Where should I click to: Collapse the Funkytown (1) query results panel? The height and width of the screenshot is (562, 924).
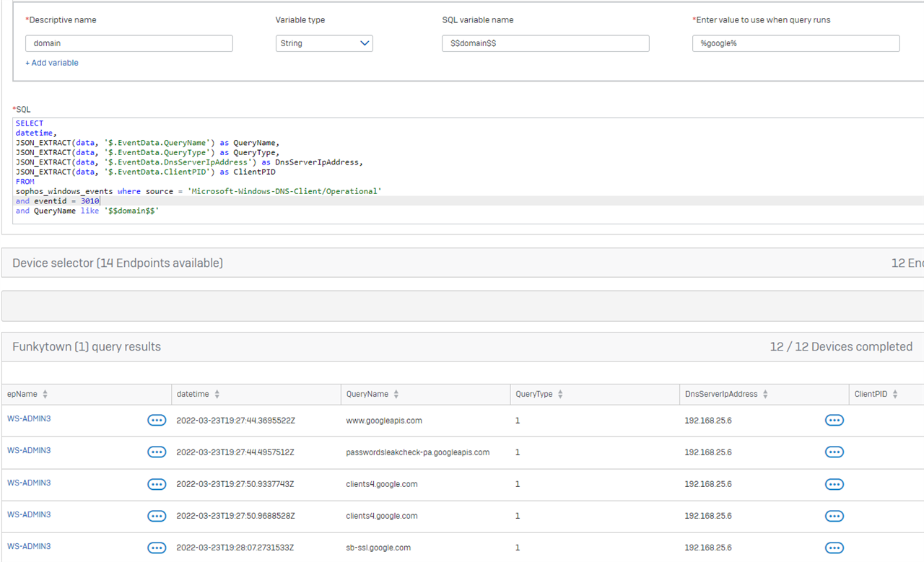coord(463,347)
